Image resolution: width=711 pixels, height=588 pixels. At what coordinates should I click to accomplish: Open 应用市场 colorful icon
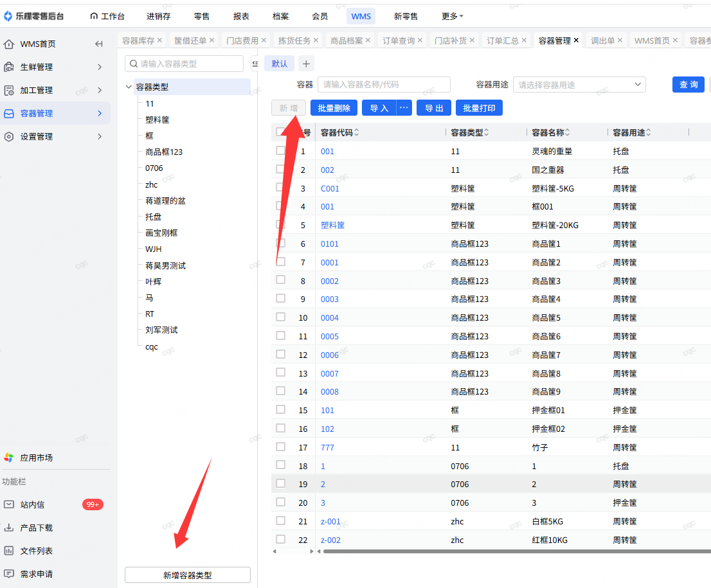tap(8, 458)
